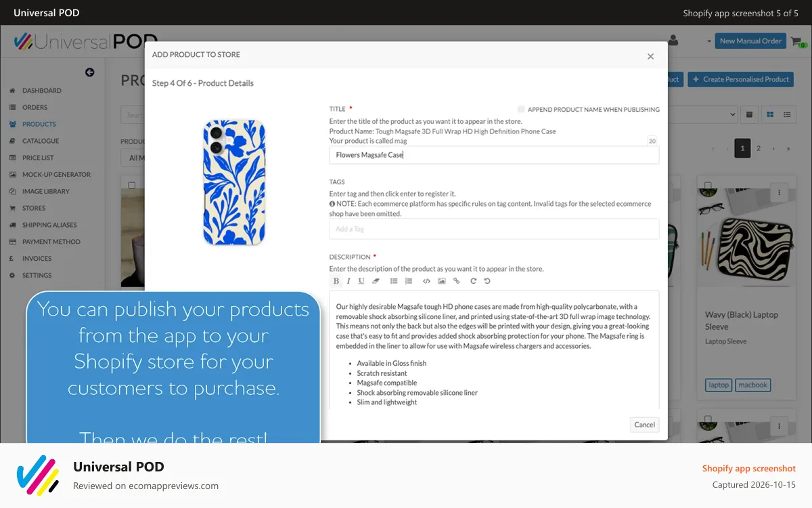
Task: Open Orders in the sidebar
Action: click(35, 107)
